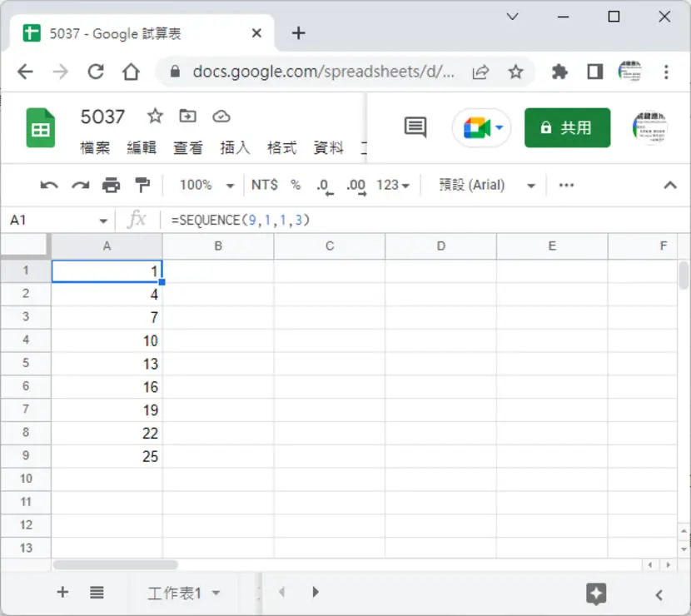The height and width of the screenshot is (616, 691).
Task: Open comment history icon
Action: [415, 127]
